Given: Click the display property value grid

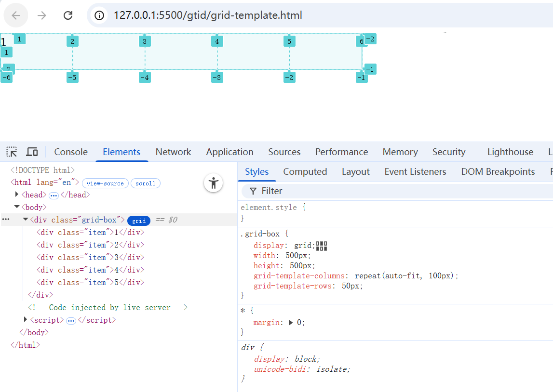Looking at the screenshot, I should (x=303, y=245).
